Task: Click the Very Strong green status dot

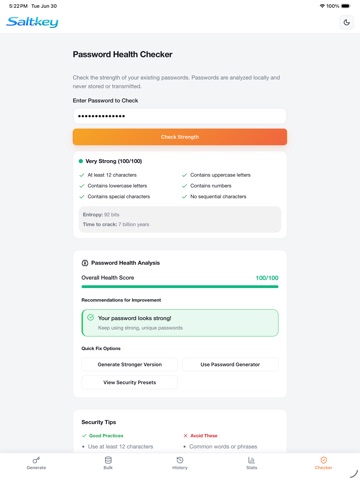Action: (81, 161)
